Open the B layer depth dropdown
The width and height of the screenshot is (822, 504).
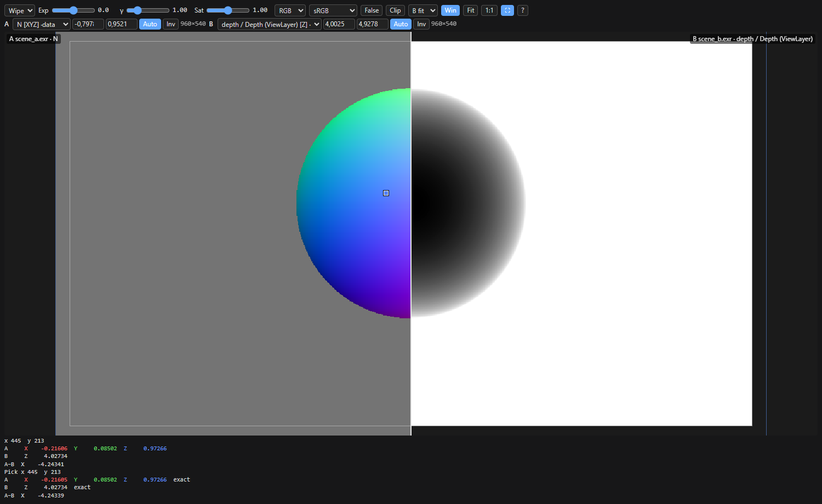pos(270,24)
